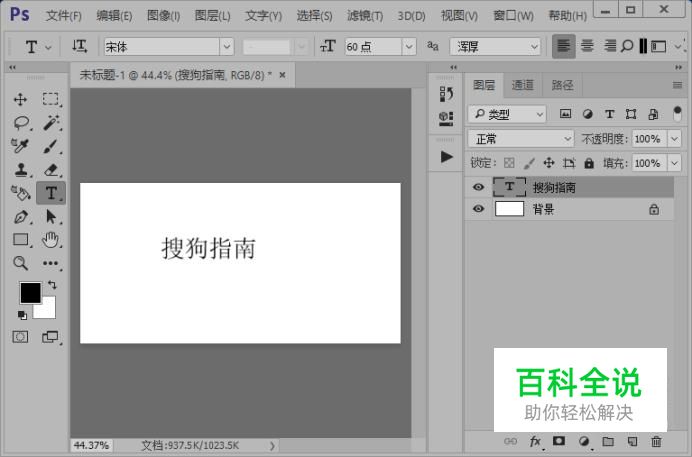Select the Pen tool
This screenshot has width=692, height=457.
click(21, 216)
